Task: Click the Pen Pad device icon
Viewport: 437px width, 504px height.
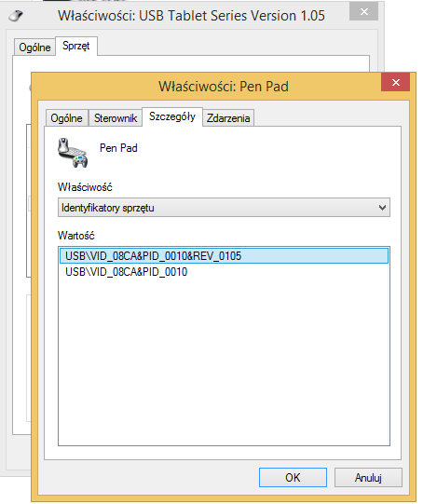Action: click(x=73, y=153)
